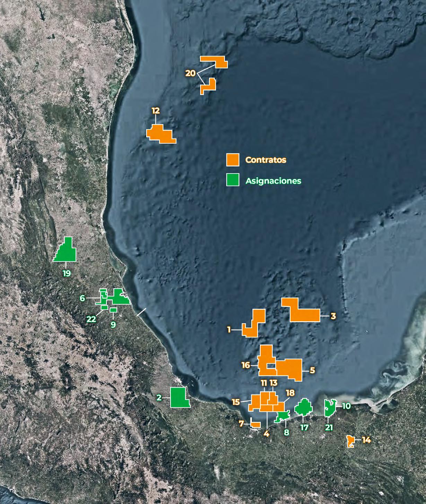Click the orange Contratos legend swatch
Viewport: 426px width, 504px height.
(x=233, y=160)
